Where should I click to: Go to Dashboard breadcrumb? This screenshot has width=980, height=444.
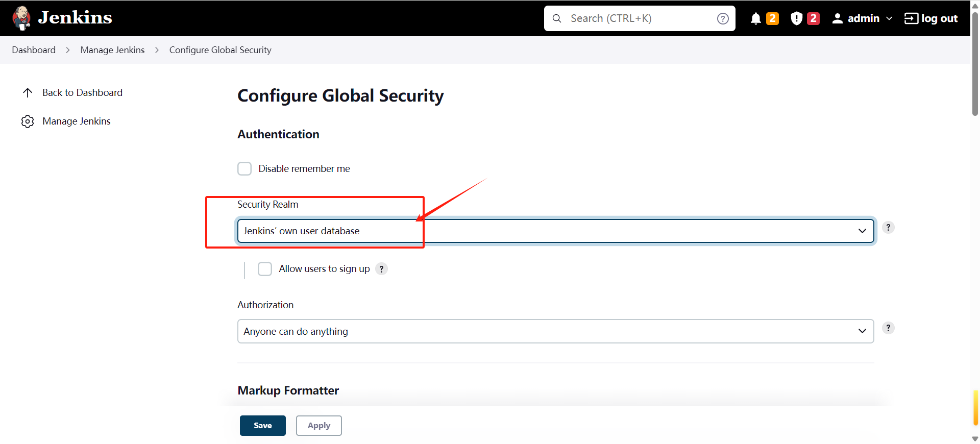coord(34,50)
